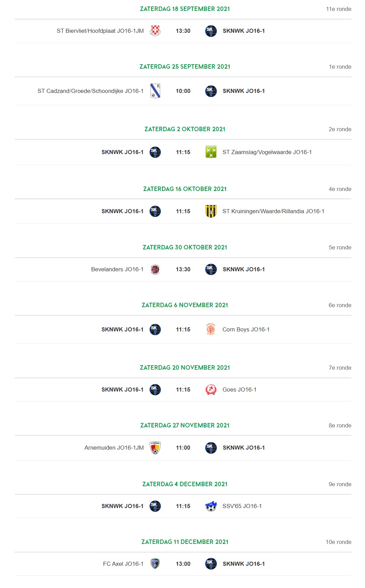
Task: Click the yellow-black Kruiningen/Waarde/Rillandia crest
Action: [x=211, y=211]
